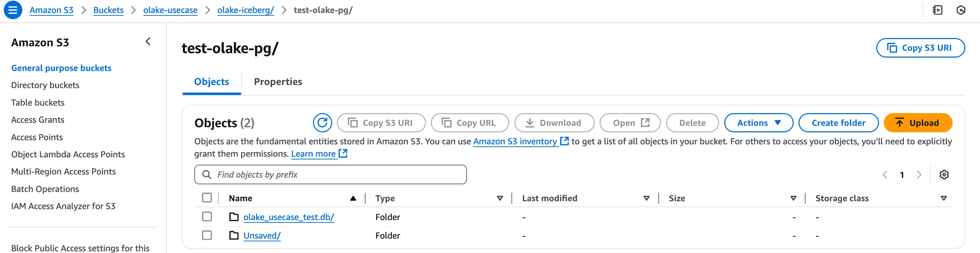Open General purpose buckets in sidebar

(x=61, y=68)
